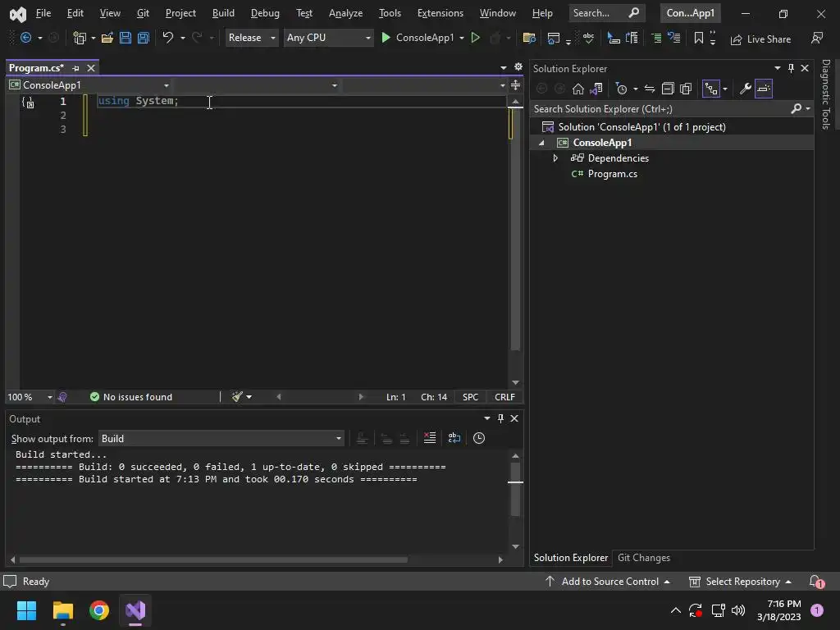Click Clear All in Output panel
The width and height of the screenshot is (840, 630).
pyautogui.click(x=430, y=438)
